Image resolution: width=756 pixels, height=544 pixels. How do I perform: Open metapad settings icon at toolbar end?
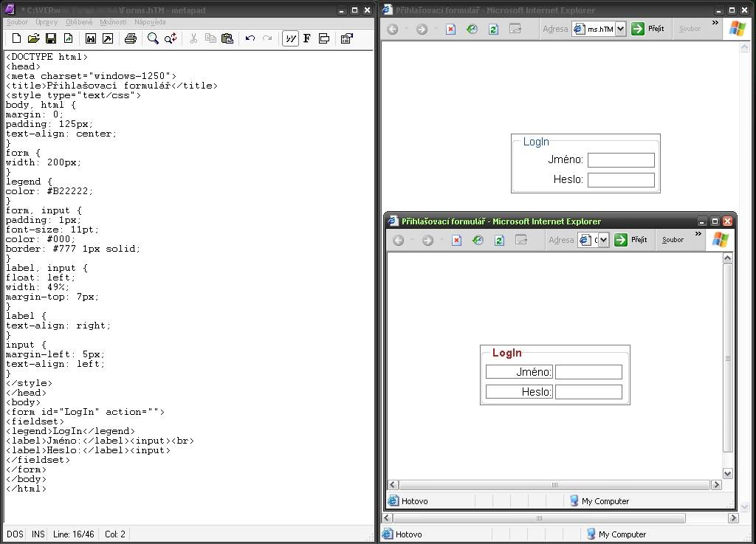(x=347, y=38)
